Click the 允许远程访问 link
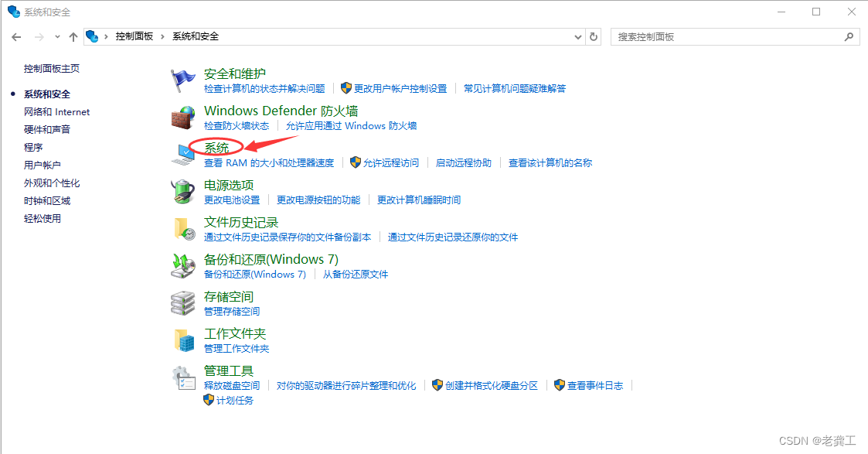This screenshot has height=454, width=868. (x=393, y=162)
